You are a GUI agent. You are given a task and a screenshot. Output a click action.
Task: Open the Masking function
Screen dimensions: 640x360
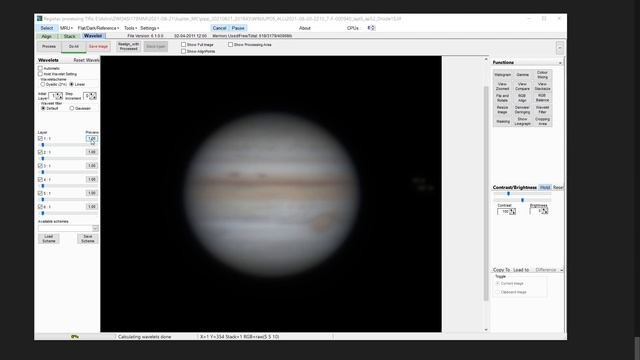(502, 121)
